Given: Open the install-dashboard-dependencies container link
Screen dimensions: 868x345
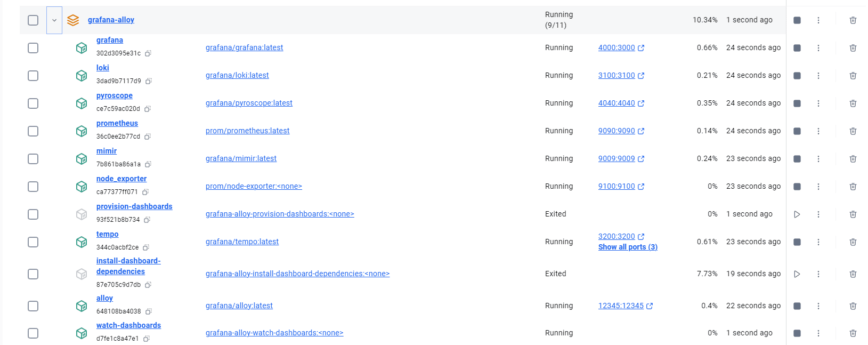Looking at the screenshot, I should 128,266.
